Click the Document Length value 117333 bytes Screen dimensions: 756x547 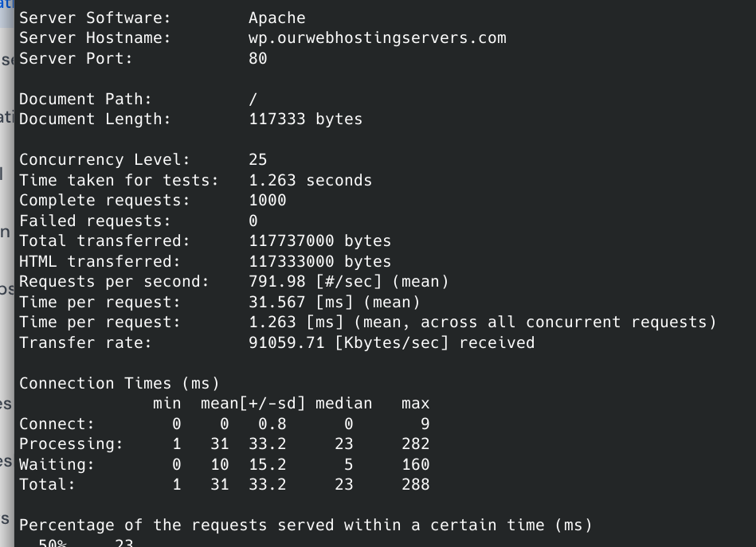click(305, 119)
